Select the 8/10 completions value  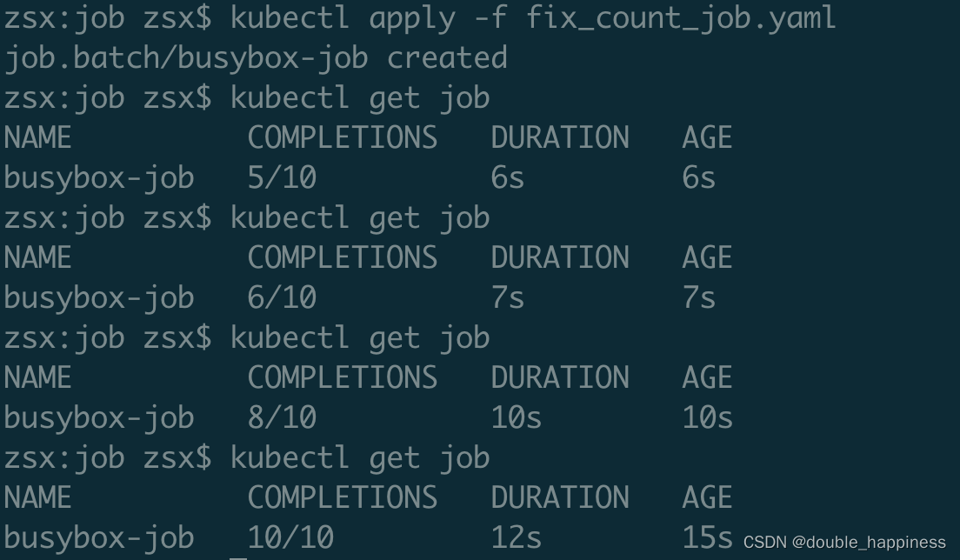[x=282, y=417]
